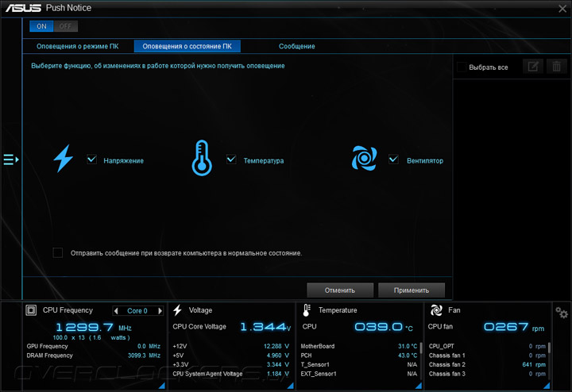
Task: Click the Вентилятор label
Action: [425, 160]
